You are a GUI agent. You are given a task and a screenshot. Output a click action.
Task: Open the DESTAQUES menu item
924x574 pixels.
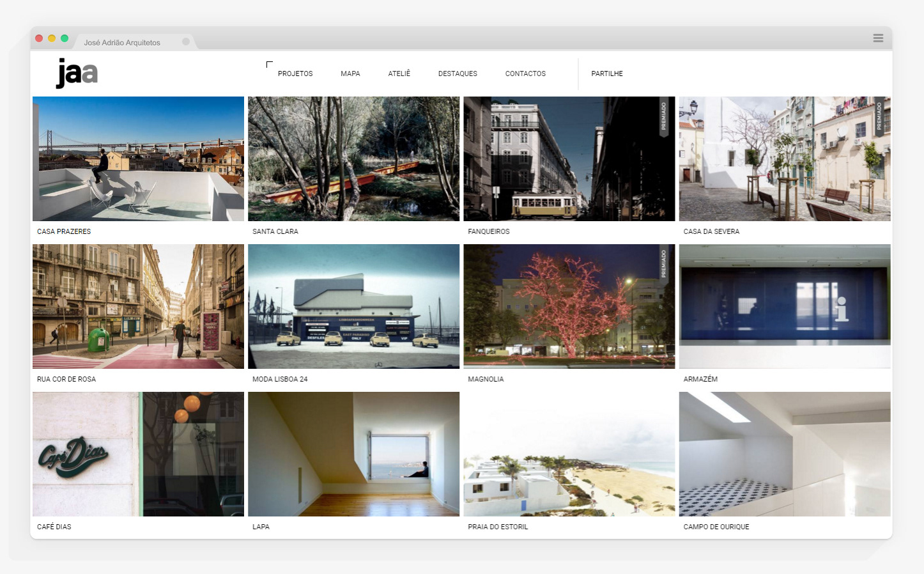tap(458, 74)
